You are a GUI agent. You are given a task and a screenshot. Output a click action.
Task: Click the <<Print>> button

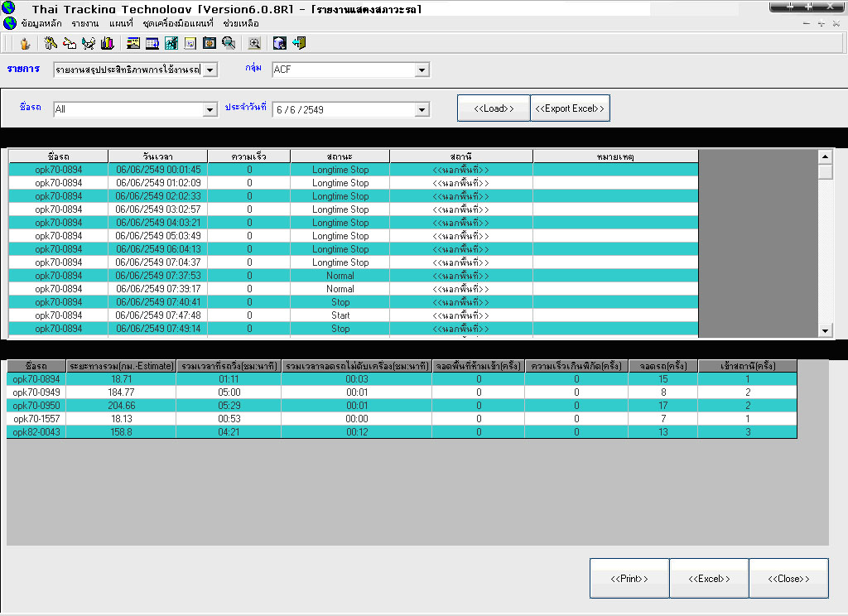(x=629, y=578)
